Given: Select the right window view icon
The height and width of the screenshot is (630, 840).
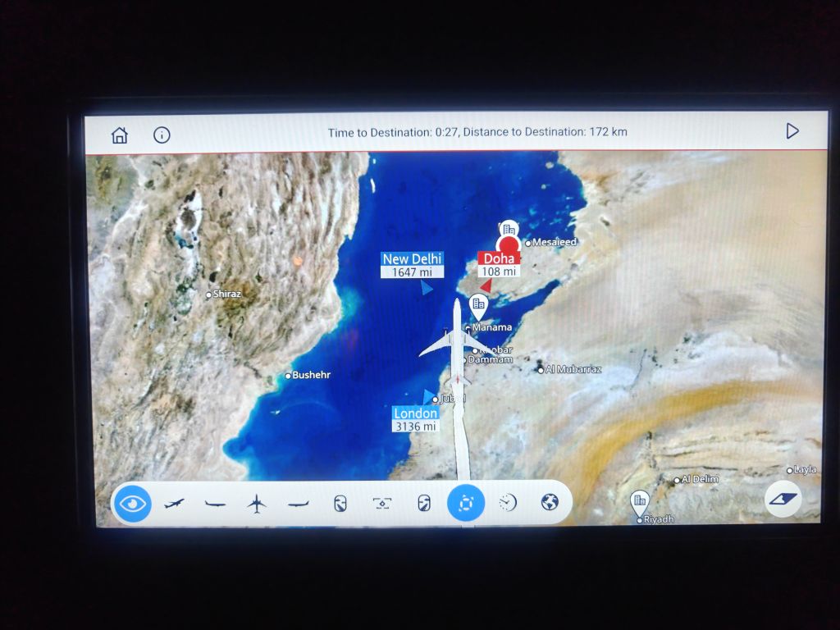Looking at the screenshot, I should tap(423, 503).
